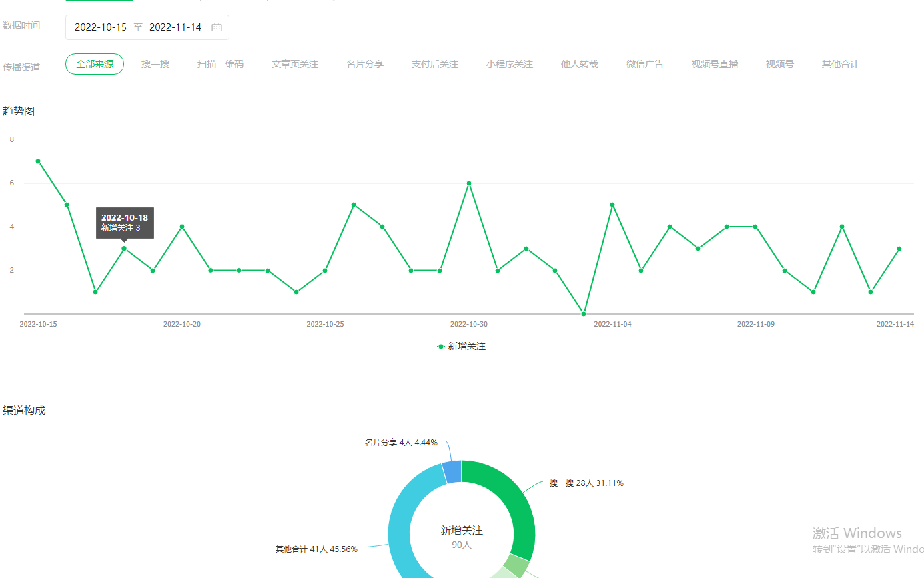
Task: Select 名片分享 as channel filter
Action: (x=365, y=64)
